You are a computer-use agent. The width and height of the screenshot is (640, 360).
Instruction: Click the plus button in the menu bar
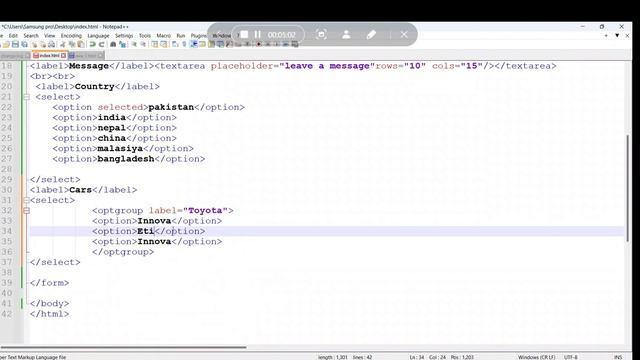(x=606, y=36)
